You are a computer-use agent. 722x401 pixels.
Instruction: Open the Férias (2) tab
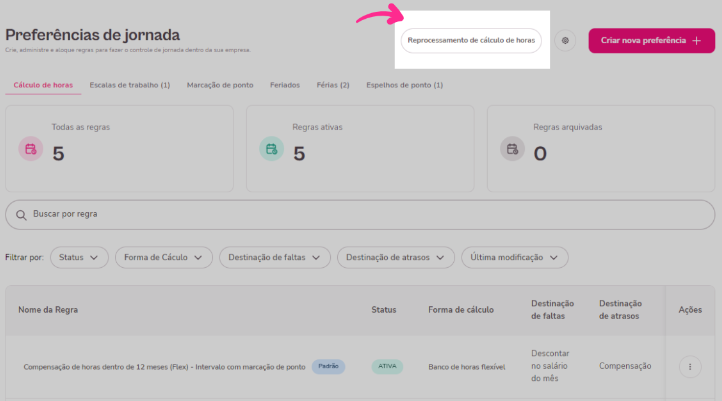pyautogui.click(x=333, y=85)
